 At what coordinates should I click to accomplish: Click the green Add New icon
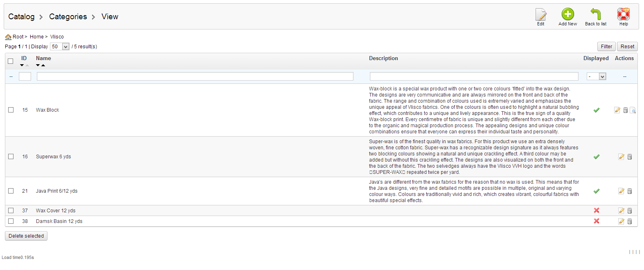pos(567,14)
